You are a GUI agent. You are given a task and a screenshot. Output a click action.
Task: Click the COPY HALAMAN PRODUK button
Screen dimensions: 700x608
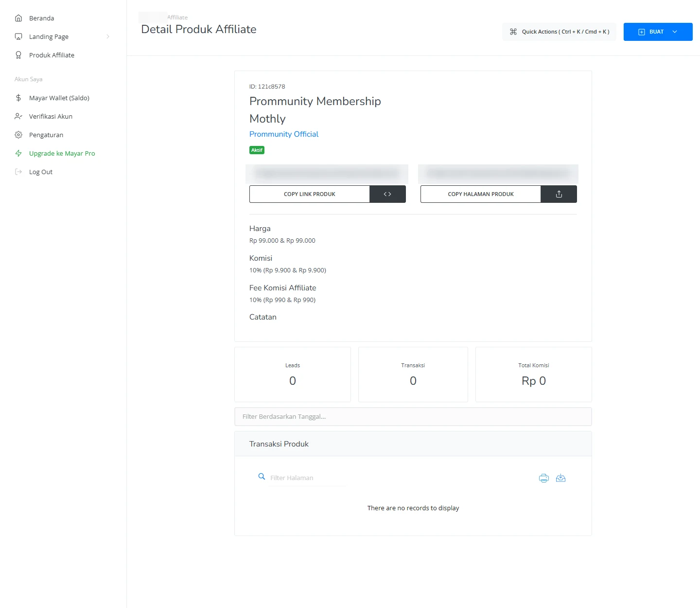481,194
